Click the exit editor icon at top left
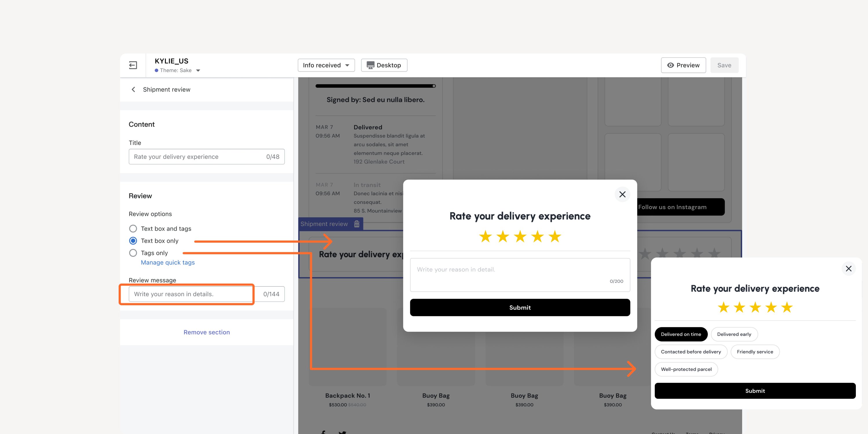 [133, 65]
